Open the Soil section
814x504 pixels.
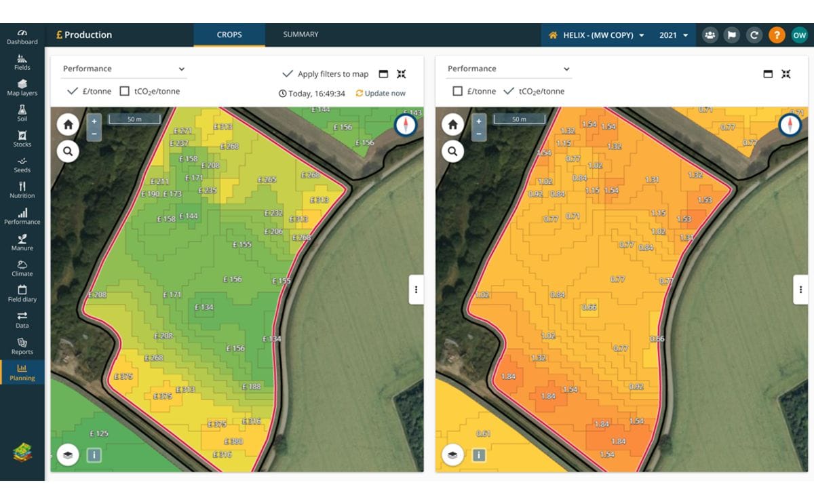pyautogui.click(x=22, y=114)
